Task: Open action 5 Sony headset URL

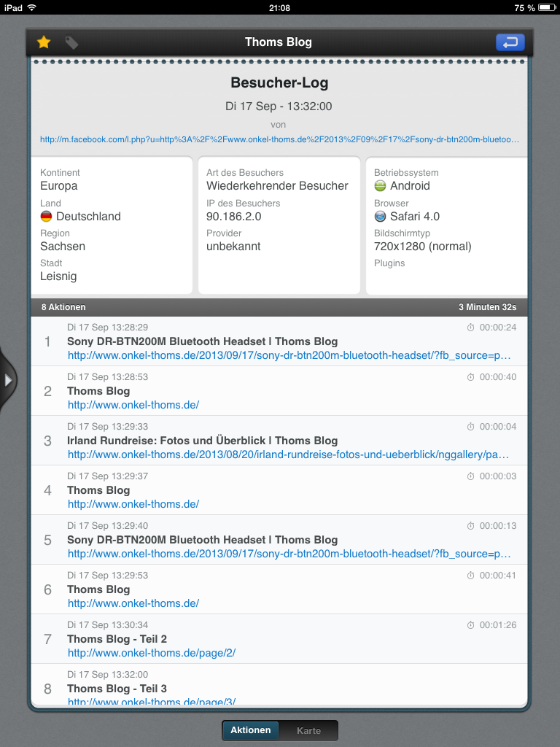Action: (x=289, y=554)
